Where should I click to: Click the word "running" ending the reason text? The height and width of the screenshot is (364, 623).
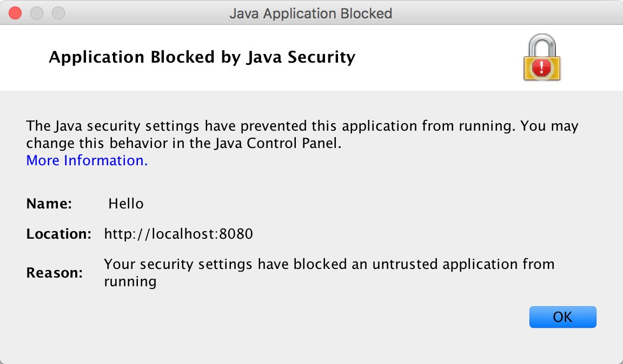(130, 281)
